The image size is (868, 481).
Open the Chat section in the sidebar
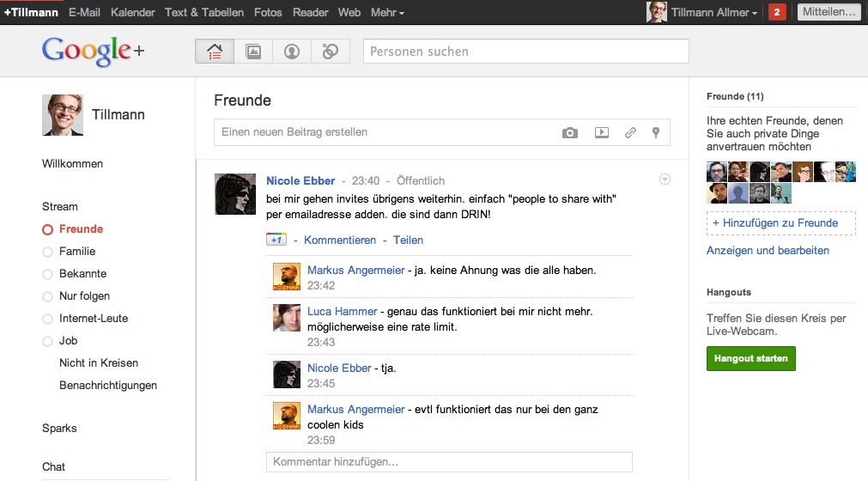(x=54, y=466)
